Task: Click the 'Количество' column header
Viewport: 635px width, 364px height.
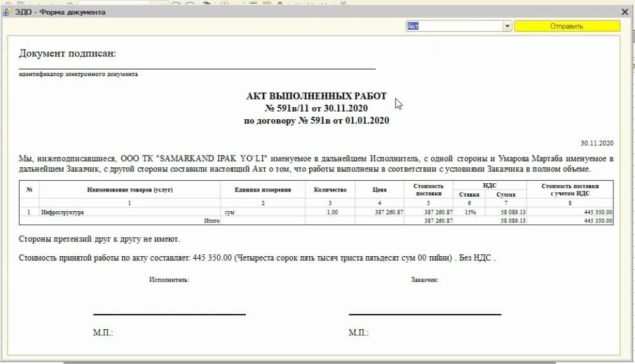Action: tap(330, 190)
